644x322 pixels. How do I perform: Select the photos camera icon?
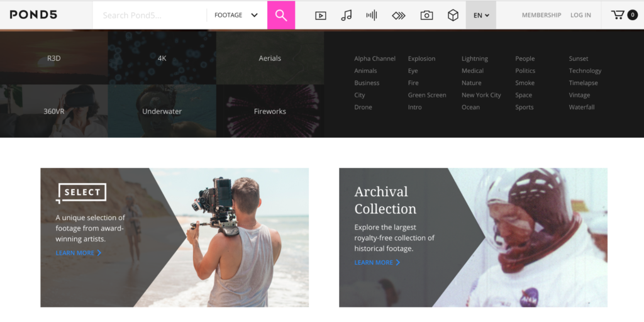point(426,15)
